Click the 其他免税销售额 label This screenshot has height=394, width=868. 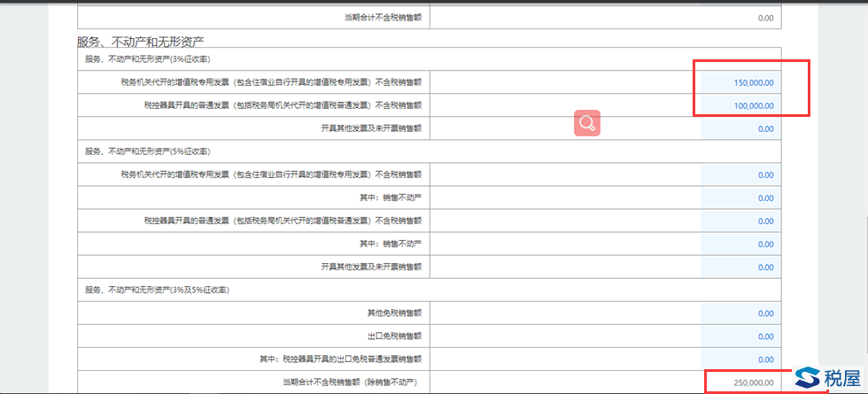click(x=395, y=313)
